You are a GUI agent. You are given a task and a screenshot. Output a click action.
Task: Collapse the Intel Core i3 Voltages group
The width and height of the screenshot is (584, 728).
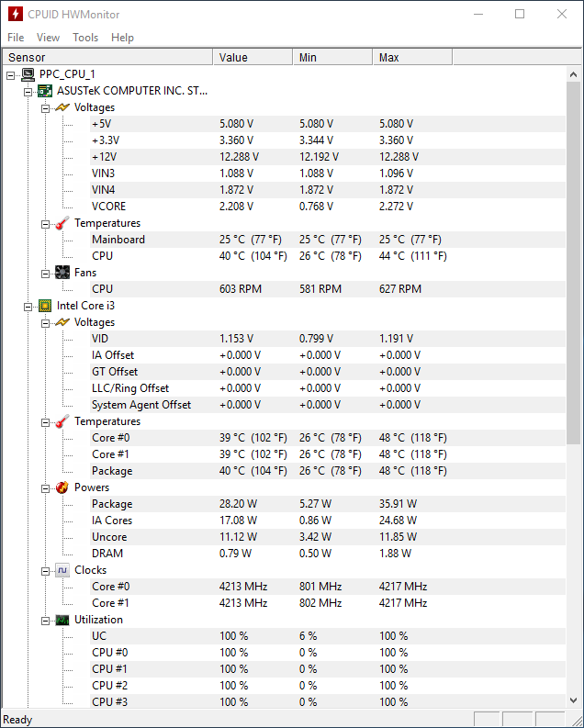tap(46, 324)
